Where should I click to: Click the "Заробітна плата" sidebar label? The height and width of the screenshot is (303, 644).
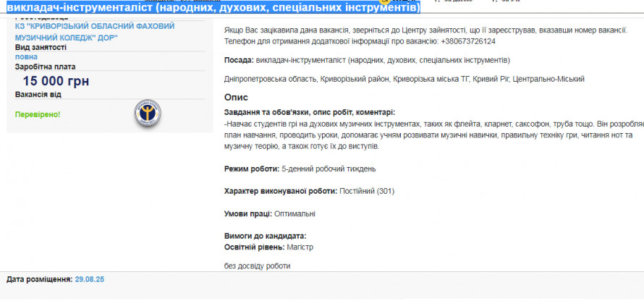pos(44,66)
